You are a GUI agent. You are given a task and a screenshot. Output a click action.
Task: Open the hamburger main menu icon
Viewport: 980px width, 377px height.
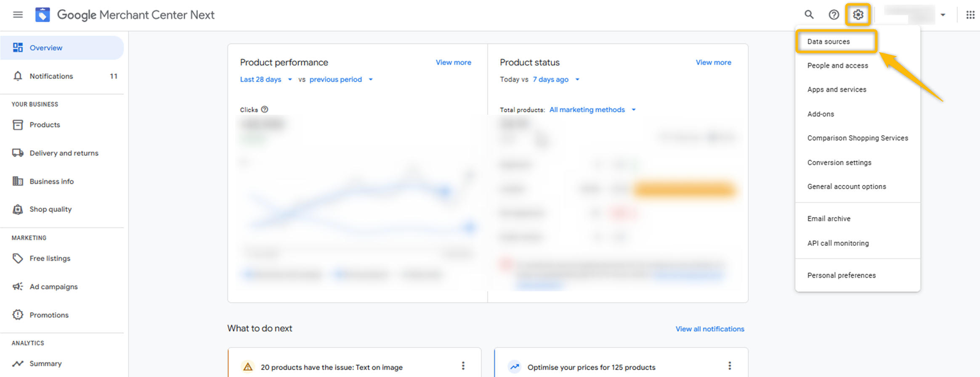coord(18,15)
